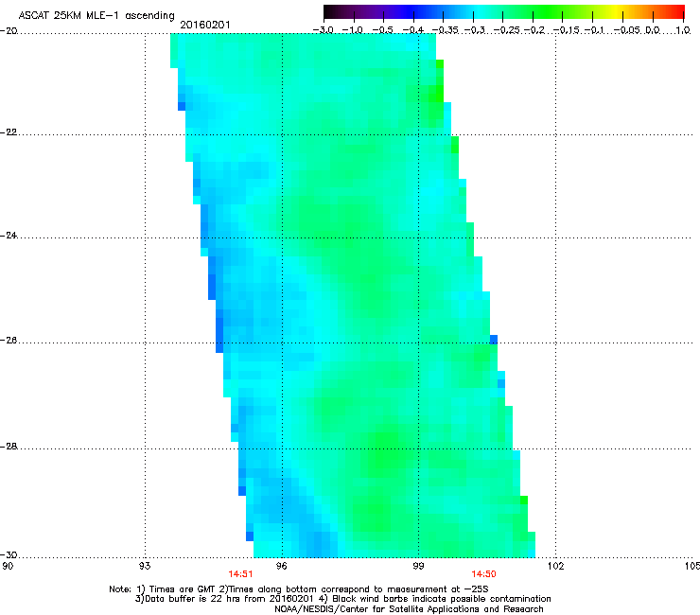Select the date label 20160201

[x=205, y=25]
